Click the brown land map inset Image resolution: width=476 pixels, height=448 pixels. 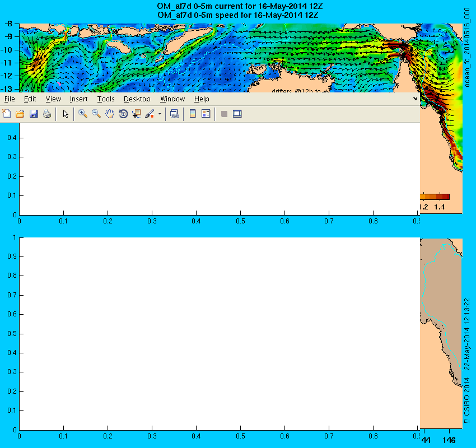(441, 333)
